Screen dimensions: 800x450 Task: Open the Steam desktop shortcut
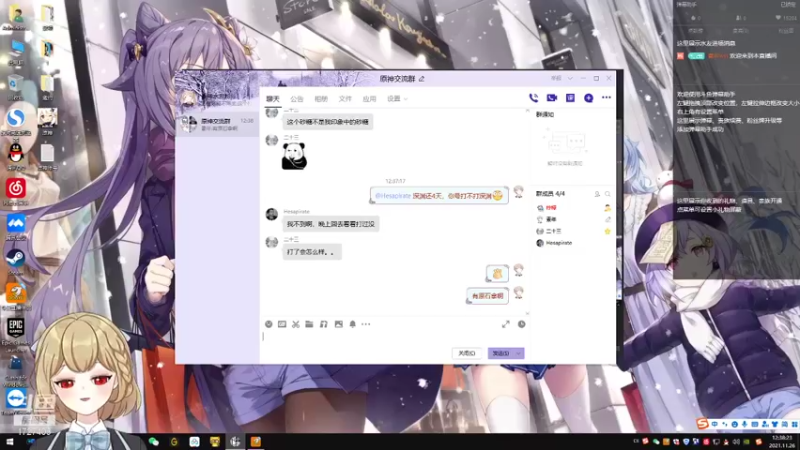[x=16, y=262]
